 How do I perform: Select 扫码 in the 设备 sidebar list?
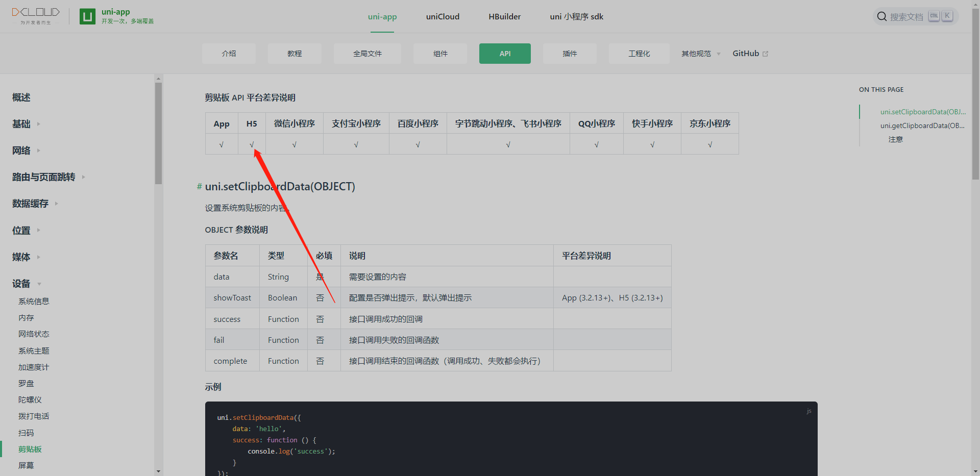click(26, 433)
